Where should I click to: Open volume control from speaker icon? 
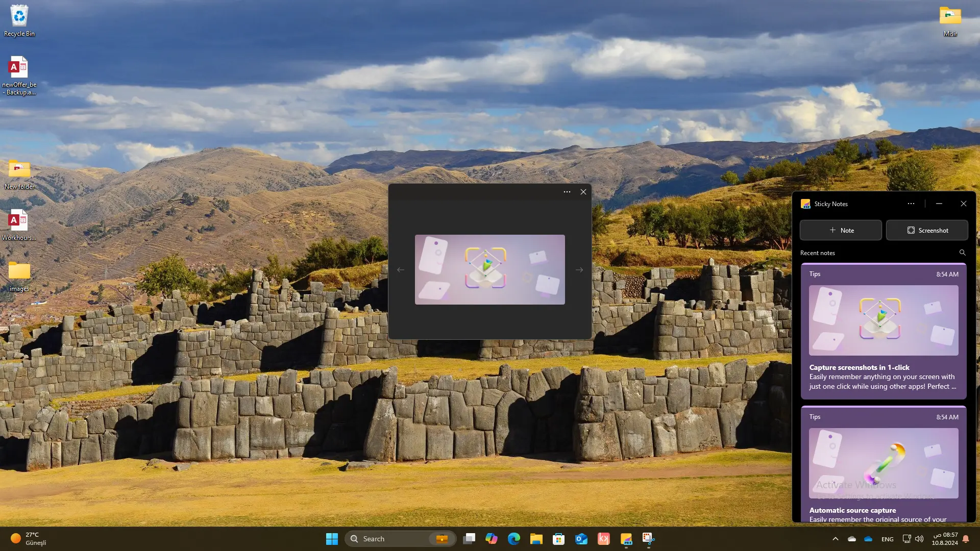919,539
